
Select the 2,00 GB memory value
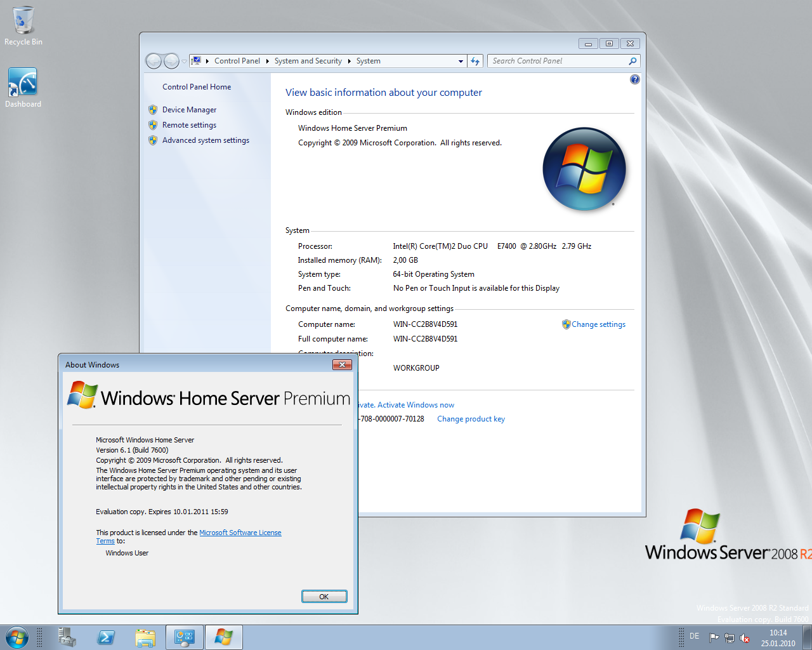point(405,260)
